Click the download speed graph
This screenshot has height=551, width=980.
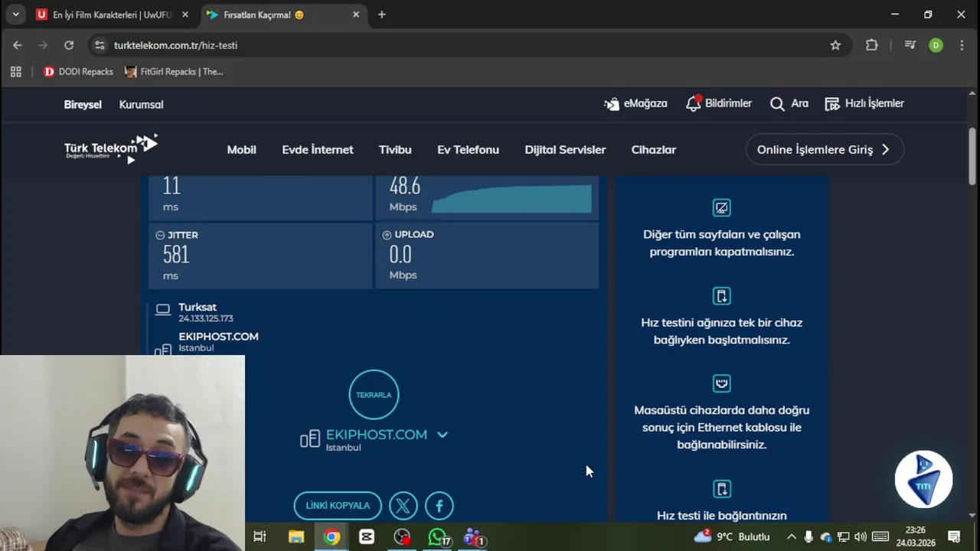point(511,198)
